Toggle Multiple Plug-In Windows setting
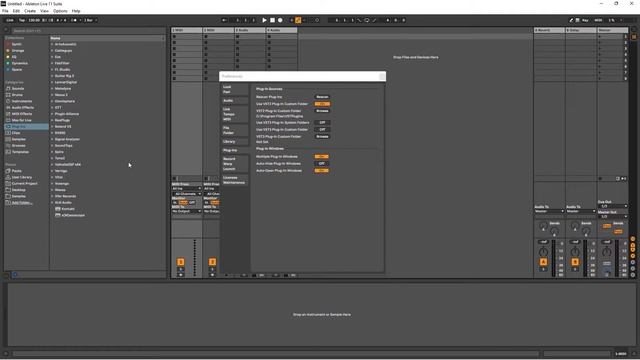The image size is (640, 360). point(322,156)
